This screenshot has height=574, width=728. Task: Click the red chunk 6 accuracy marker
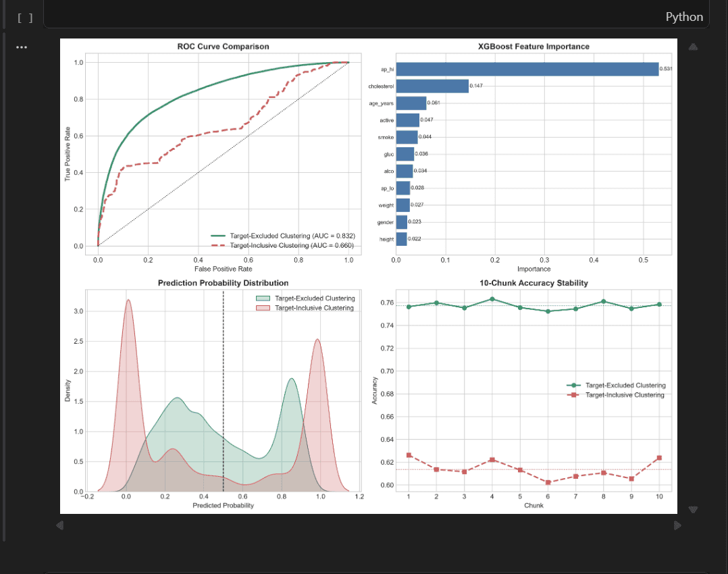tap(548, 483)
